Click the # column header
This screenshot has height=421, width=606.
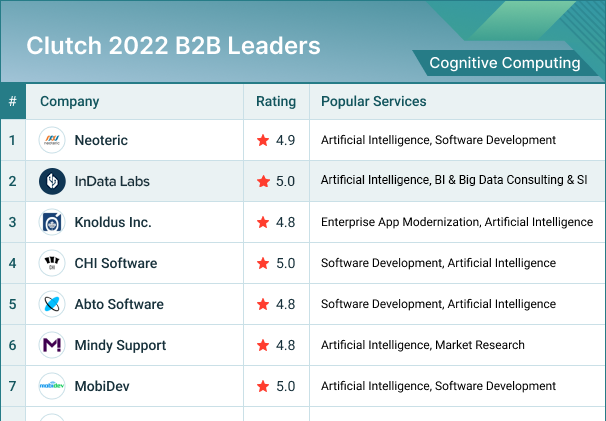pyautogui.click(x=13, y=101)
